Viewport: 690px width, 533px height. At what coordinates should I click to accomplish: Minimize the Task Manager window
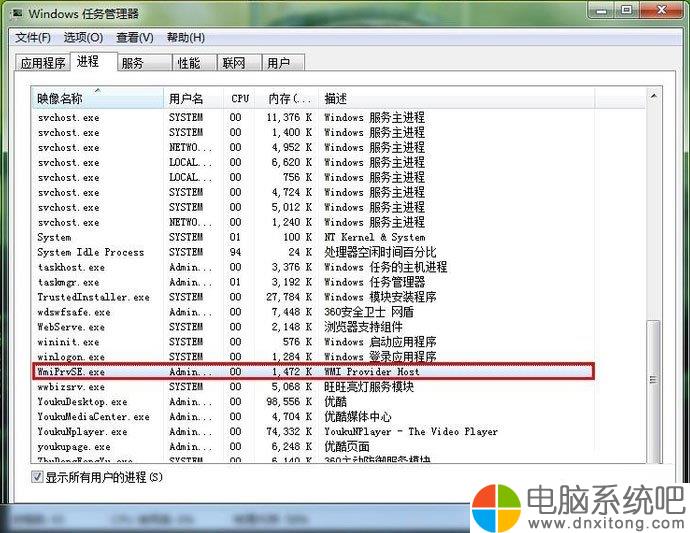[601, 11]
